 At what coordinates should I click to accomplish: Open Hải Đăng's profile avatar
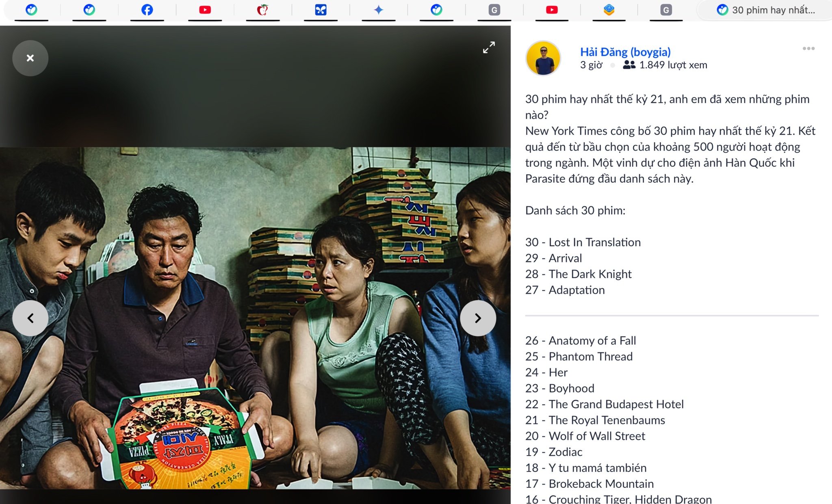(543, 58)
